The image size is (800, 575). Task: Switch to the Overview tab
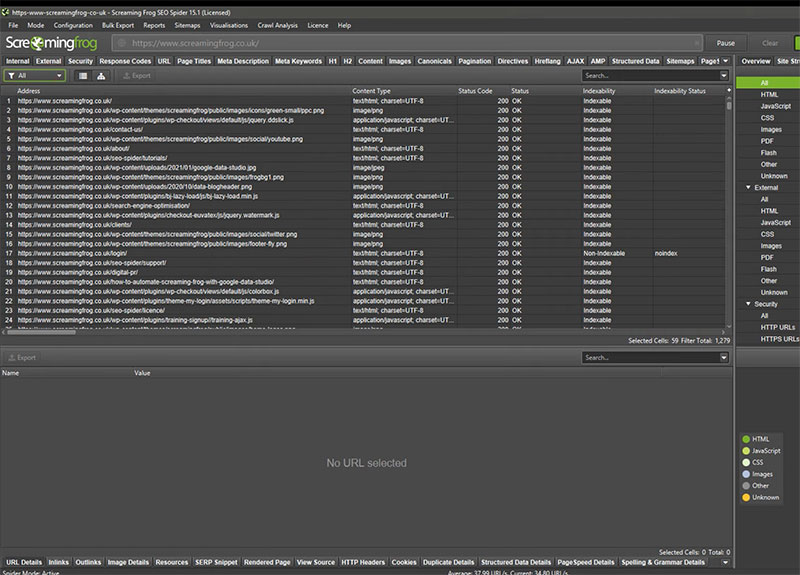tap(756, 61)
